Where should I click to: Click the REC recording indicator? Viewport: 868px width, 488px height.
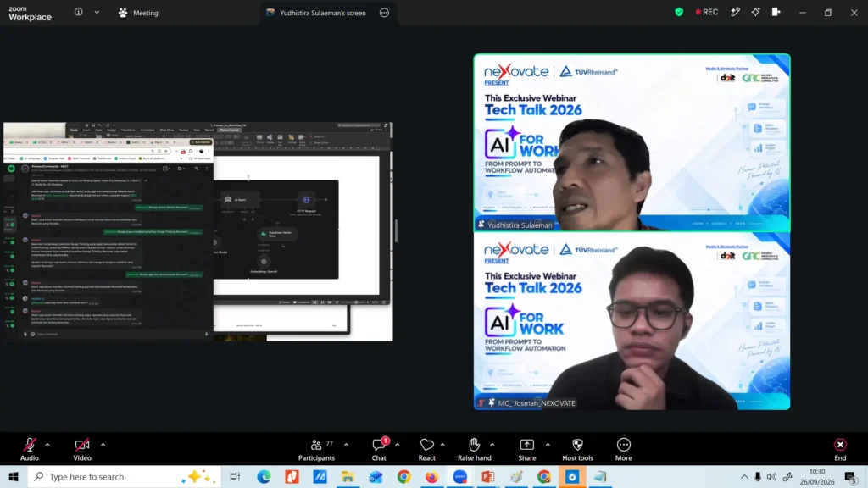707,12
